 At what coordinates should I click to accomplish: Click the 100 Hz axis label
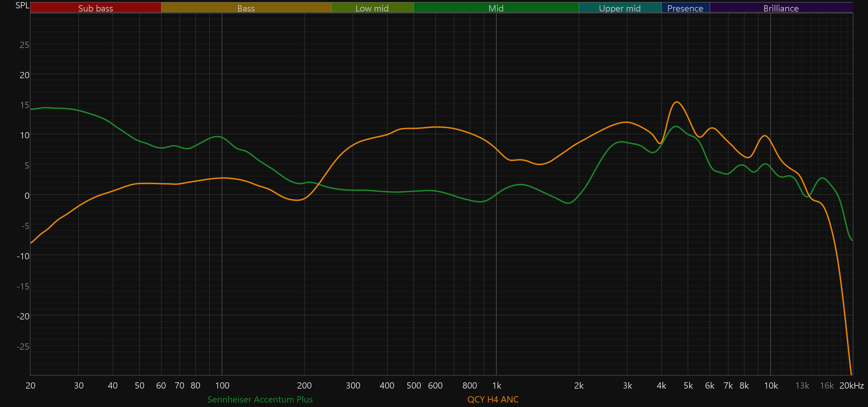(222, 385)
